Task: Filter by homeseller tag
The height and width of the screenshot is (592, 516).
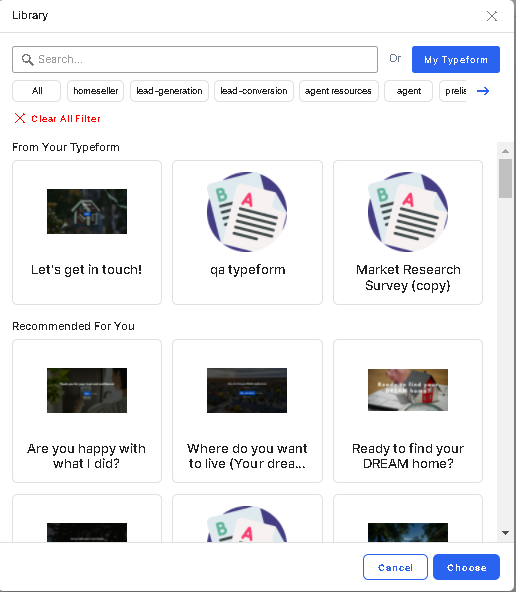Action: [95, 91]
